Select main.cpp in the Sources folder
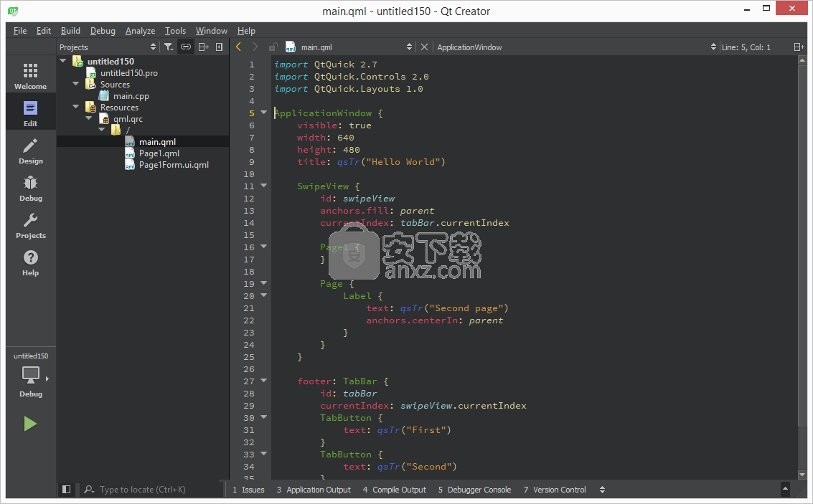Screen dimensions: 813x504 131,96
